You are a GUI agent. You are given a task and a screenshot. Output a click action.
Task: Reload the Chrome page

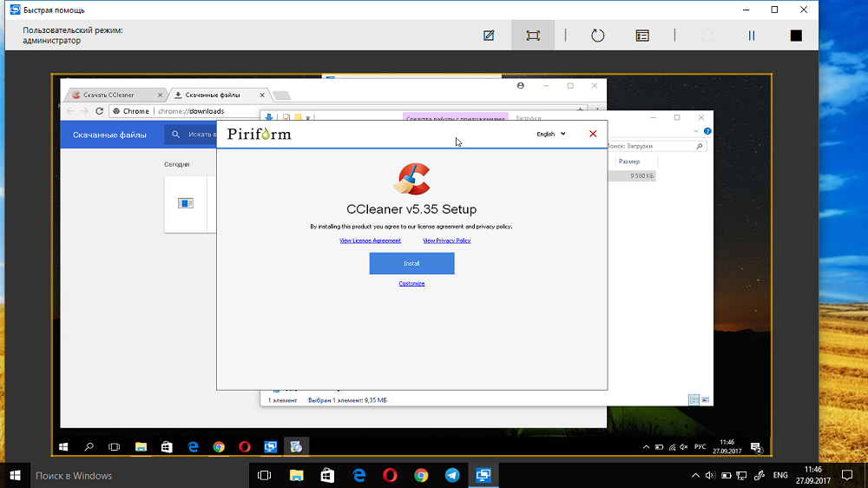(x=100, y=111)
